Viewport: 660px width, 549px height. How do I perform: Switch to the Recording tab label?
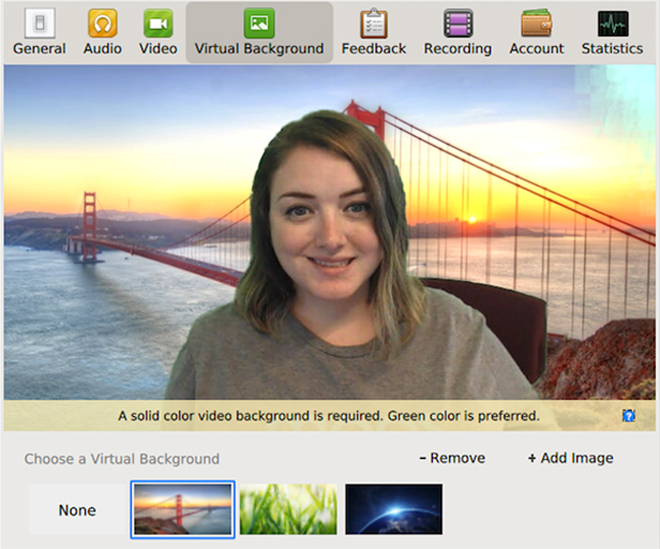458,49
